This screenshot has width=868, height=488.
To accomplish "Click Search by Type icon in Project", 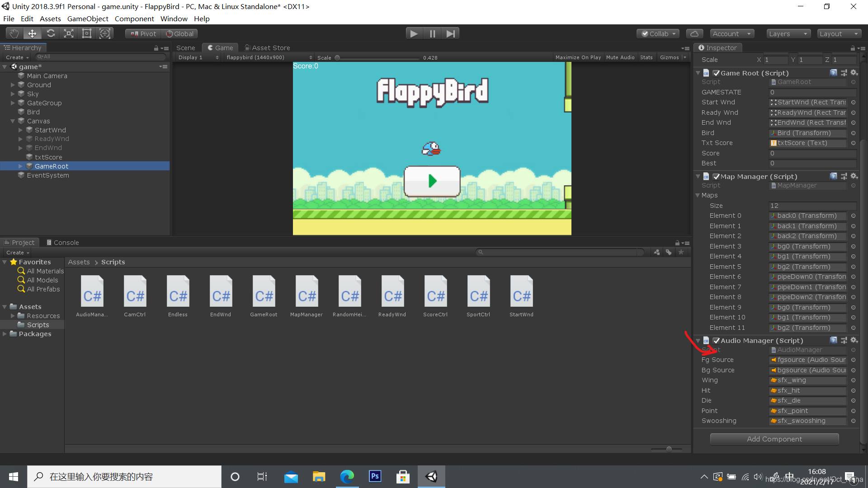I will [x=657, y=252].
